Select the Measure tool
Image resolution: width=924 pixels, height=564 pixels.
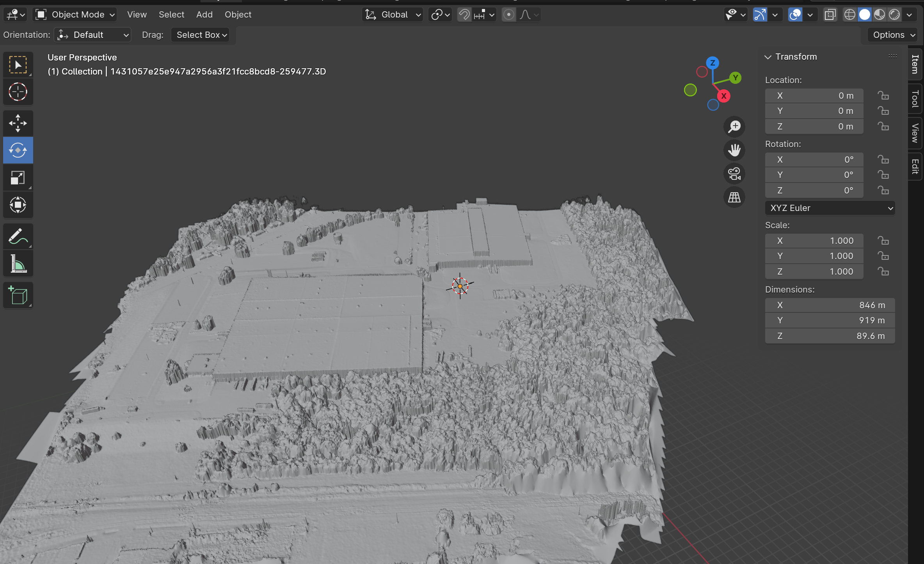click(18, 264)
